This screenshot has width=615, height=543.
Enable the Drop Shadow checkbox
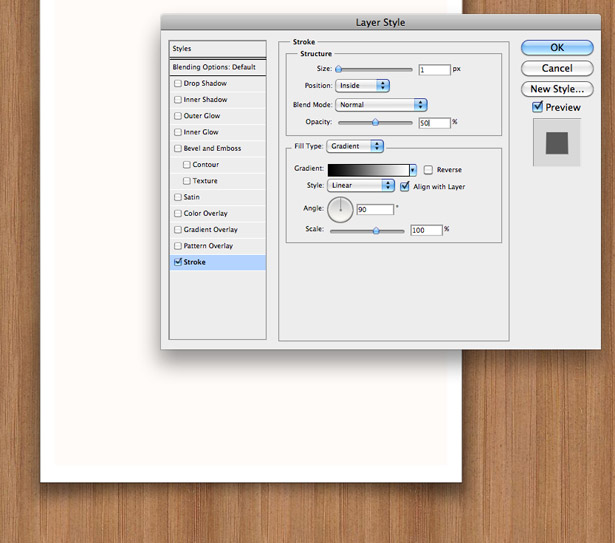click(x=178, y=84)
